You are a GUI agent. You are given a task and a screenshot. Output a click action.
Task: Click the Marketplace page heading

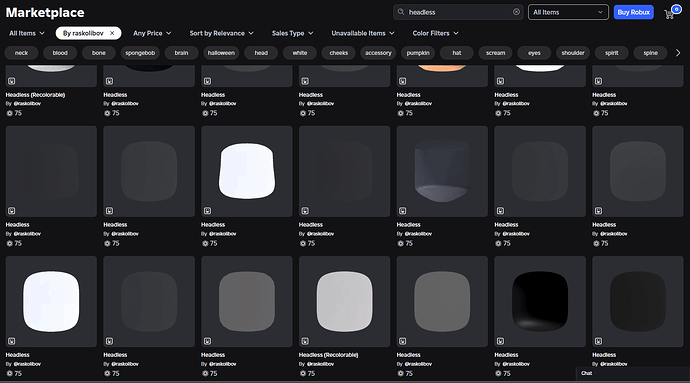point(45,12)
